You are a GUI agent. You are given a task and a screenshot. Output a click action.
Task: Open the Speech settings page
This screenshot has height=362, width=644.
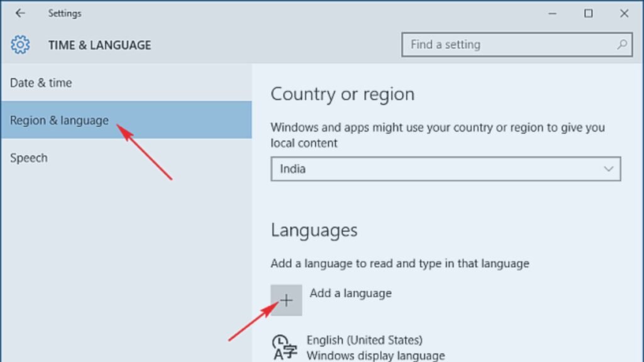click(29, 158)
